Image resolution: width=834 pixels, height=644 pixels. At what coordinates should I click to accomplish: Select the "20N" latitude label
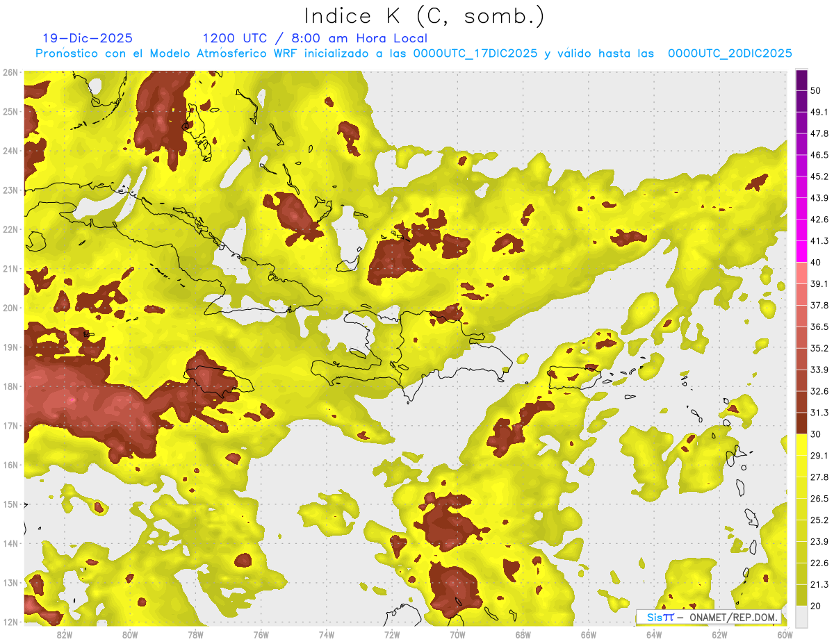(10, 308)
